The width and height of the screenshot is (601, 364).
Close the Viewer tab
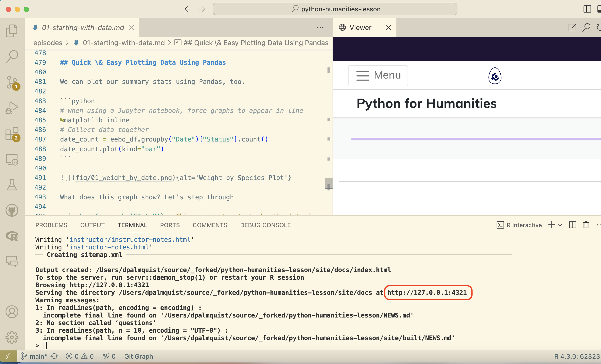point(389,28)
